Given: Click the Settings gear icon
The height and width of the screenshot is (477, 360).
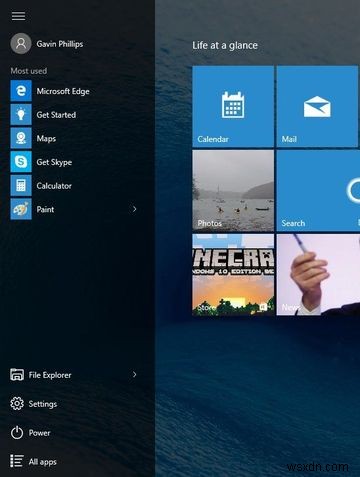Looking at the screenshot, I should pyautogui.click(x=17, y=404).
